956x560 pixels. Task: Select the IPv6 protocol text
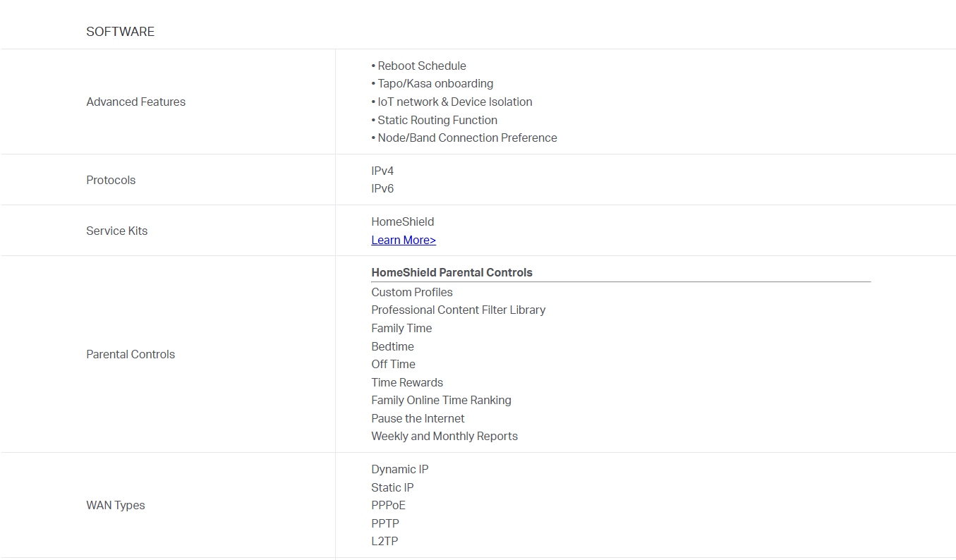coord(382,188)
